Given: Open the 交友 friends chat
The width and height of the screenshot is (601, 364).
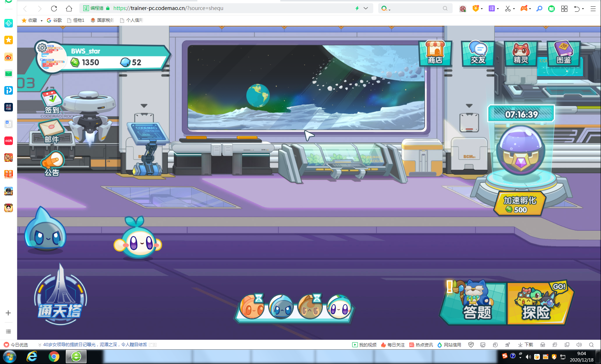Looking at the screenshot, I should (478, 53).
